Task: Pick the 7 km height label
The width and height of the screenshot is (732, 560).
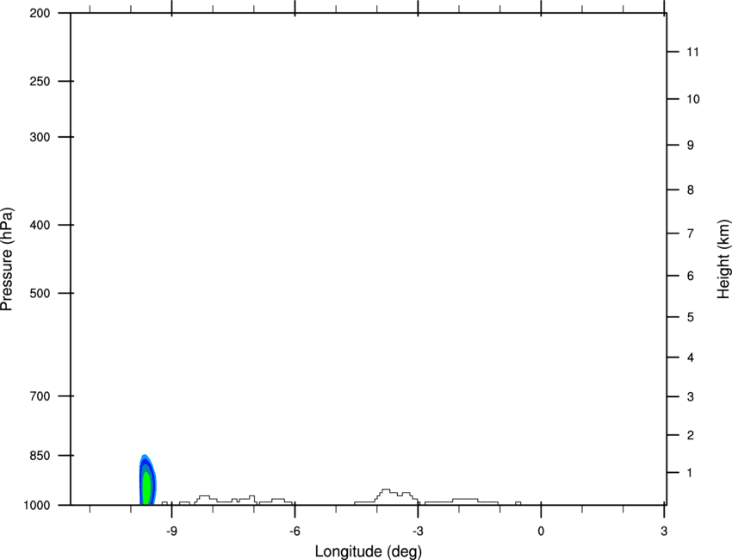Action: [691, 233]
